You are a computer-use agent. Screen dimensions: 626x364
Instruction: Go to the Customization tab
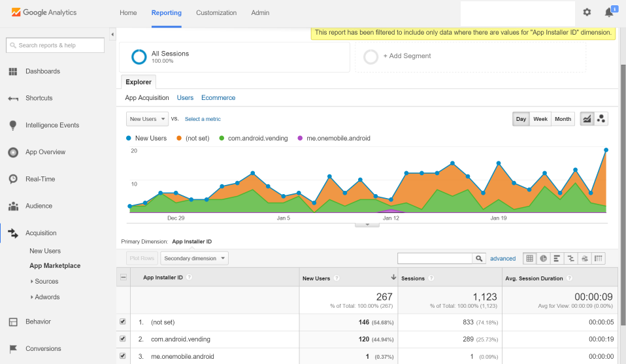point(216,13)
